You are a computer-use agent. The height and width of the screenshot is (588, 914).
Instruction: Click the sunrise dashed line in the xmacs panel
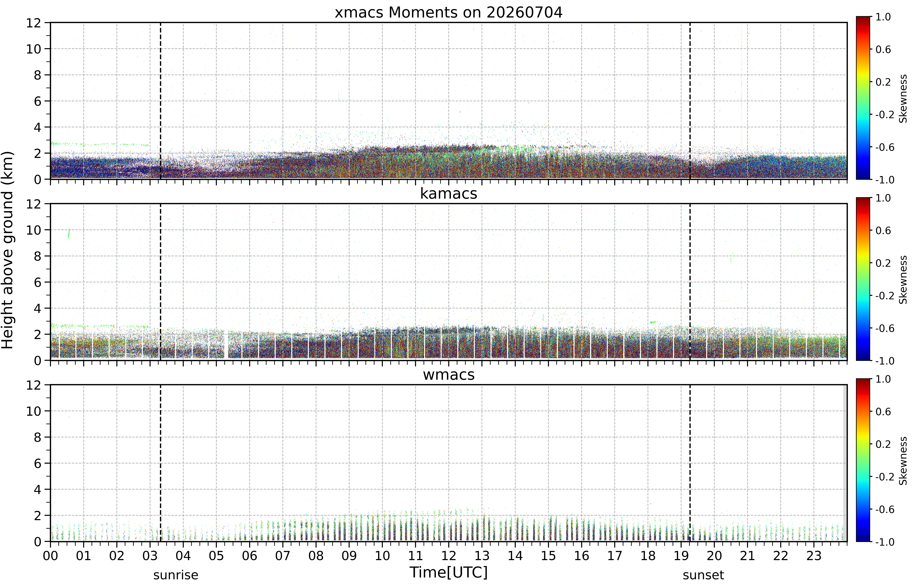click(x=160, y=101)
